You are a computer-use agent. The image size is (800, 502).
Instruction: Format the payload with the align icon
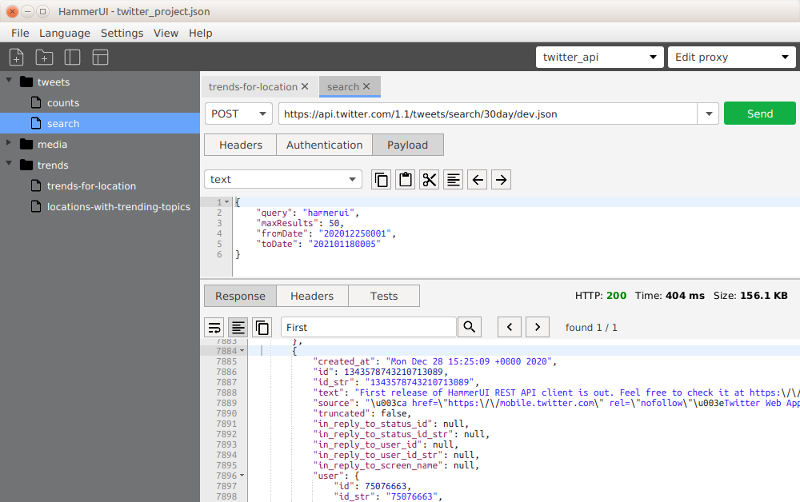pyautogui.click(x=453, y=179)
